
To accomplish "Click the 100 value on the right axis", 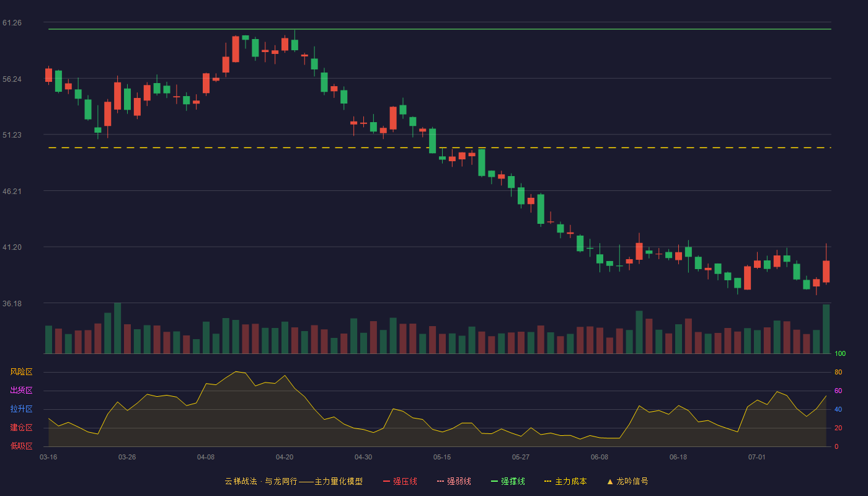I will click(x=840, y=354).
